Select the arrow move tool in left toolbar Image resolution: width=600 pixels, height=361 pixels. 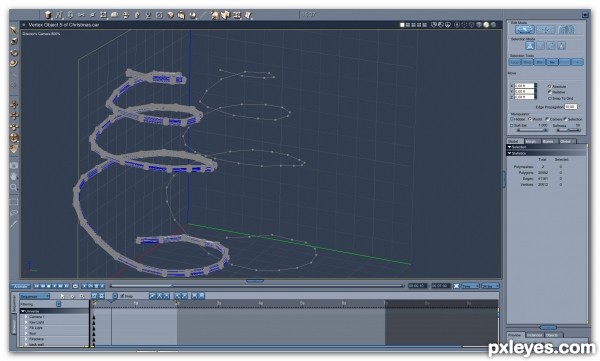coord(14,30)
